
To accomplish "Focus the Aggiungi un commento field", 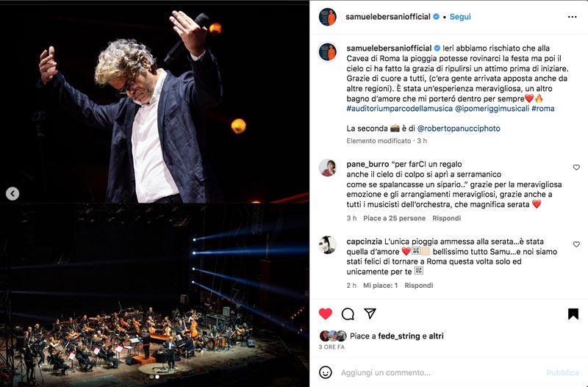I will click(439, 373).
